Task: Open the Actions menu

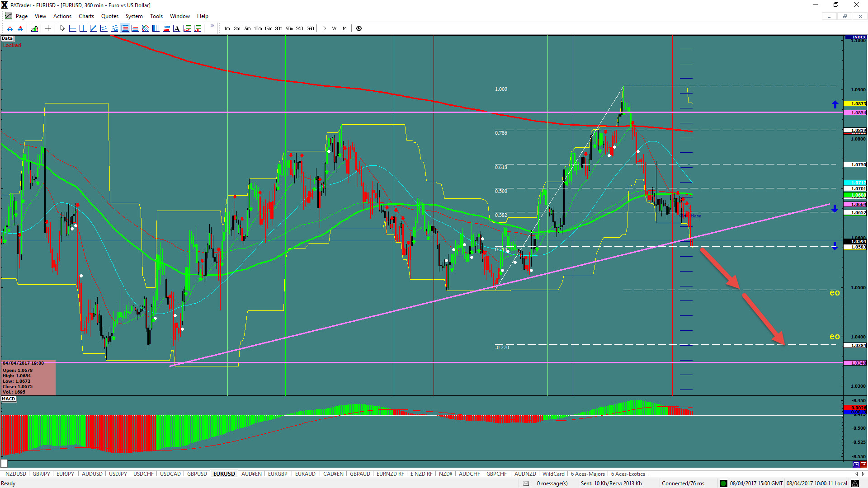Action: [62, 16]
